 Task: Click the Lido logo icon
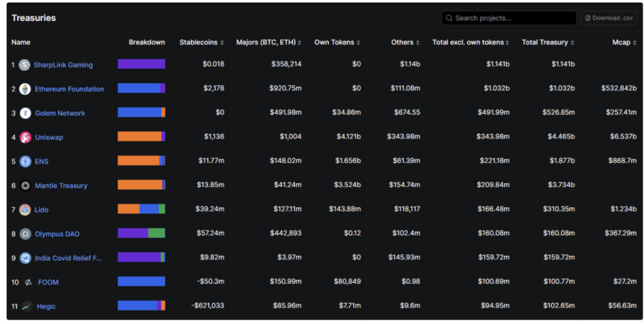(x=25, y=210)
